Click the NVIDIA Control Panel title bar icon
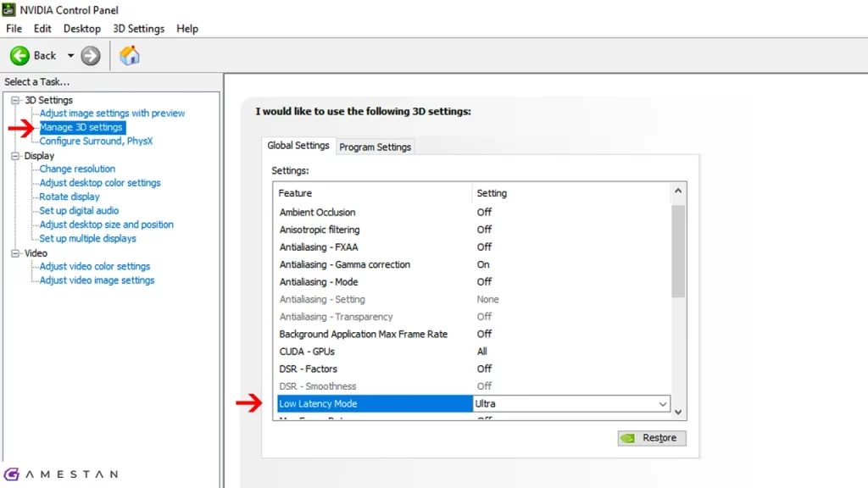The height and width of the screenshot is (488, 868). coord(9,10)
